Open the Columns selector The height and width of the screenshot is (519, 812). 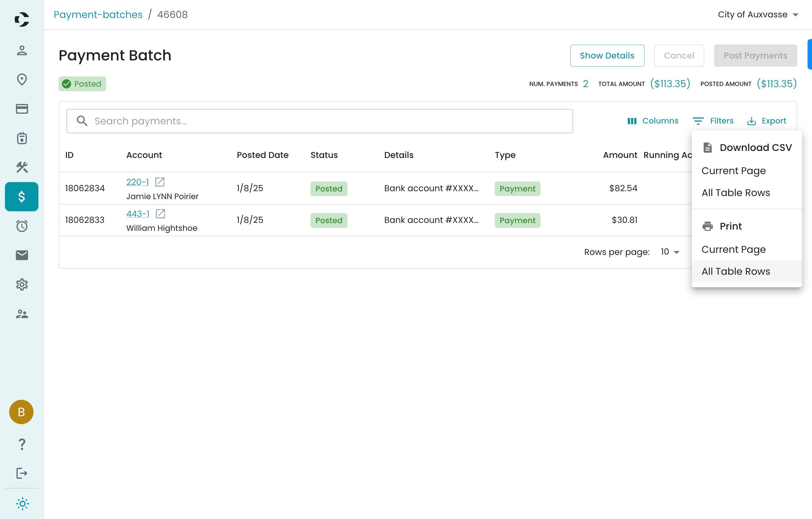pos(652,121)
